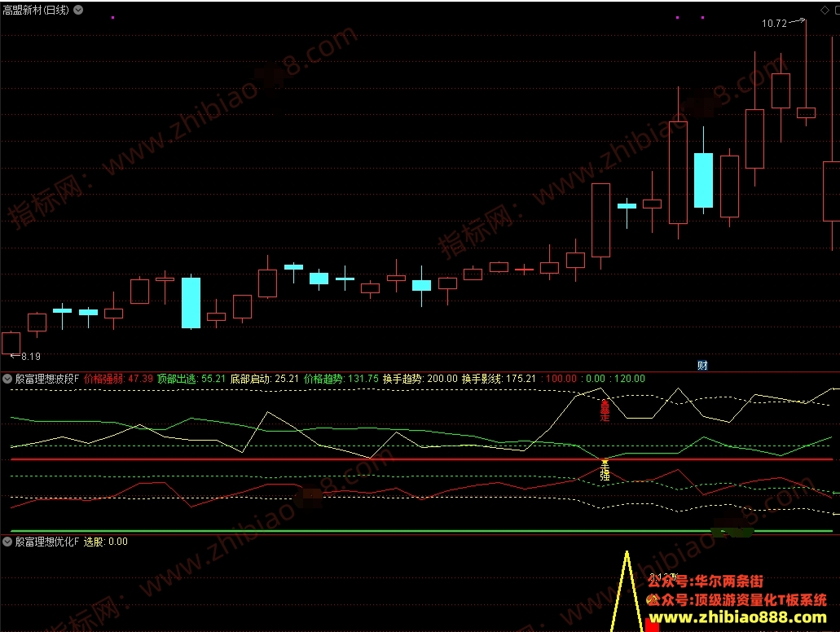
Task: Click the 10.72 highest price label
Action: tap(774, 23)
